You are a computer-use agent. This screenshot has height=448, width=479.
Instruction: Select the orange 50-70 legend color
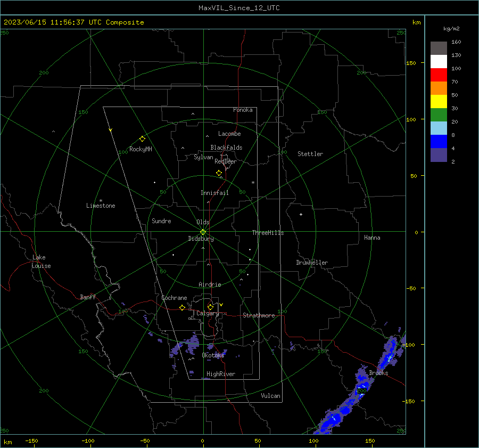coord(439,88)
